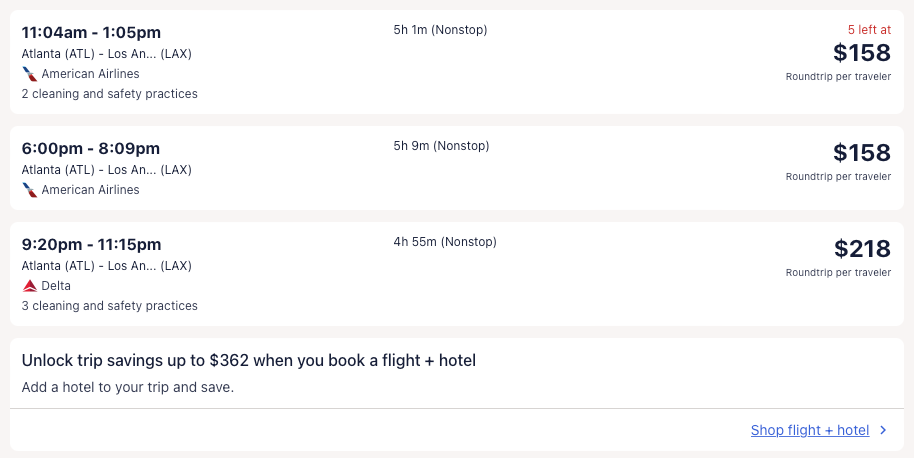Open "2 cleaning and safety practices" details
Image resolution: width=914 pixels, height=458 pixels.
110,94
